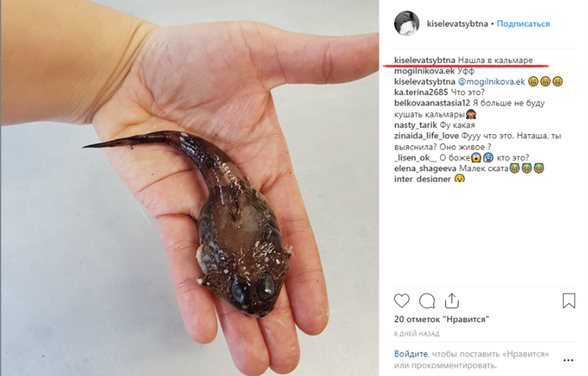
Task: Click the share icon under the comments
Action: click(x=452, y=300)
